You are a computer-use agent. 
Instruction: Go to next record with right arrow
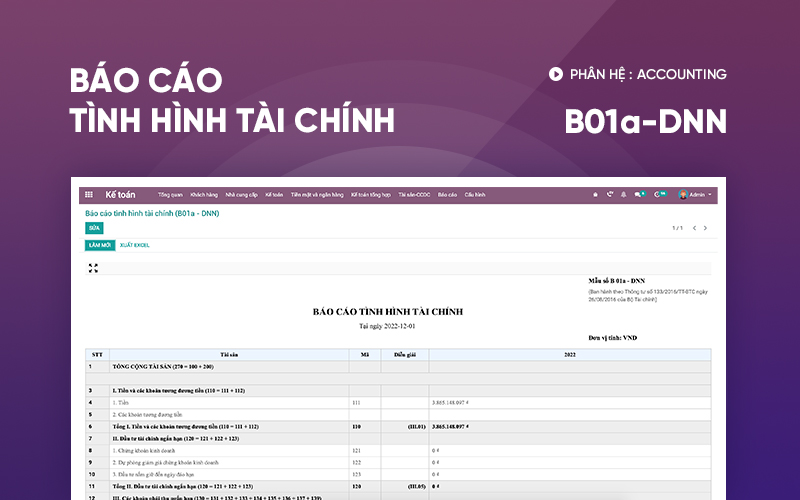[705, 228]
